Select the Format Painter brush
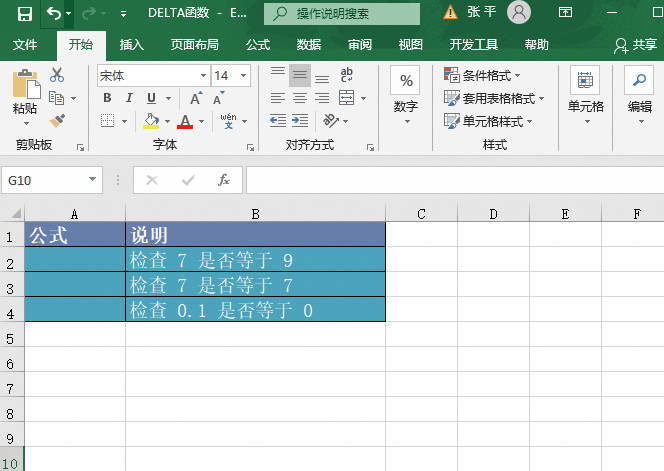Screen dimensions: 664x471 point(57,120)
